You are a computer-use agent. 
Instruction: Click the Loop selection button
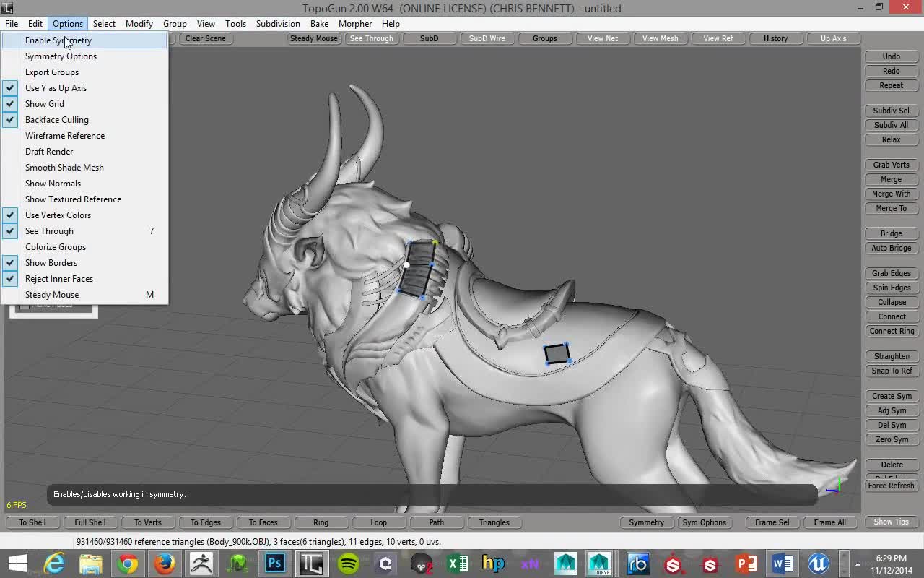click(379, 522)
